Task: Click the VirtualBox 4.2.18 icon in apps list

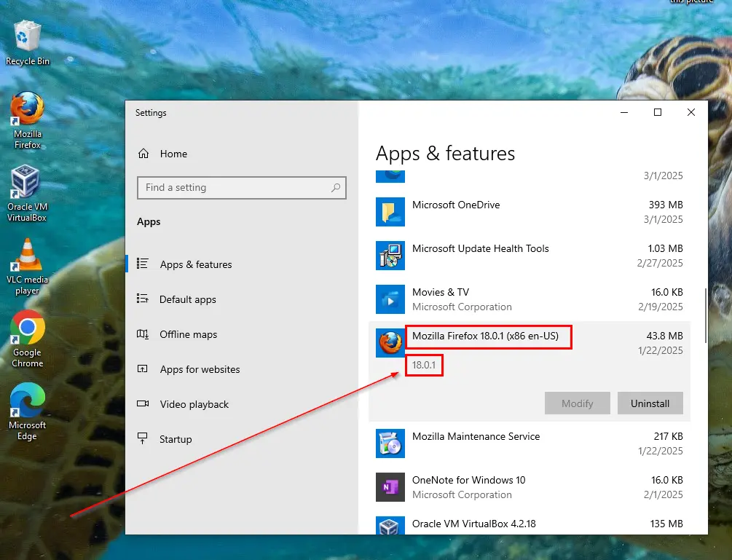Action: [390, 526]
